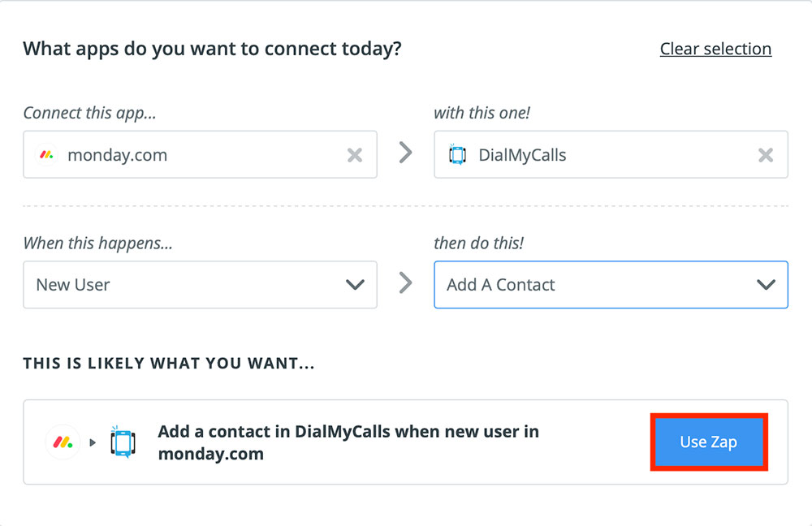Click the arrow between the trigger and action dropdowns
Image resolution: width=812 pixels, height=526 pixels.
406,282
